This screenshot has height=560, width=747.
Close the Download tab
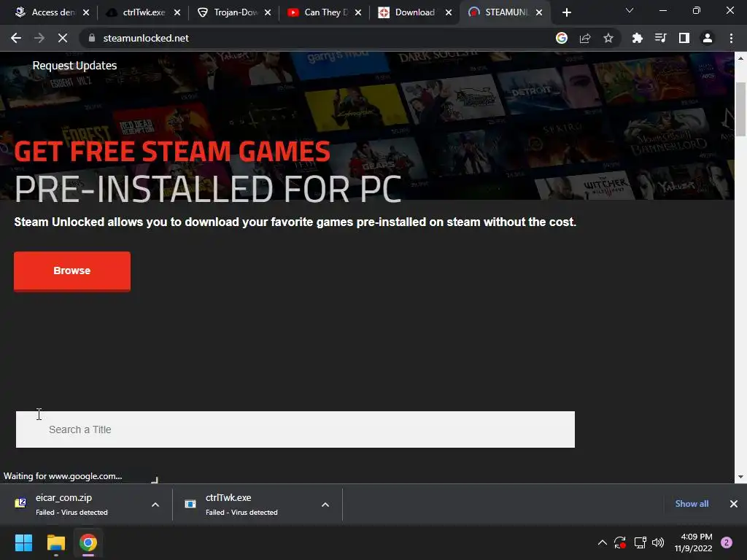pos(449,13)
